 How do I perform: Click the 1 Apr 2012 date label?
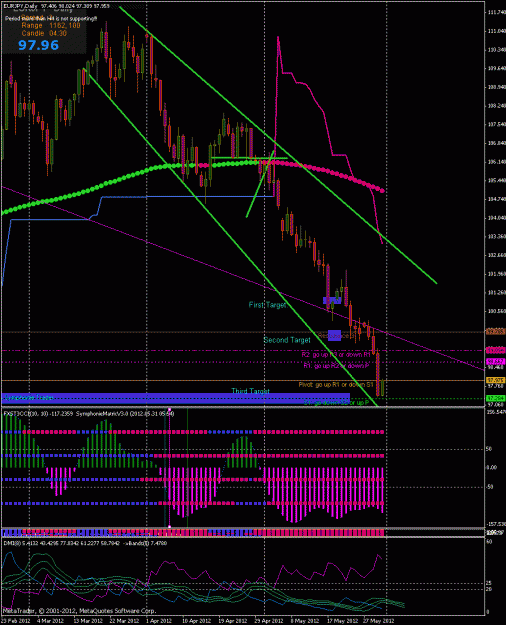pos(158,621)
